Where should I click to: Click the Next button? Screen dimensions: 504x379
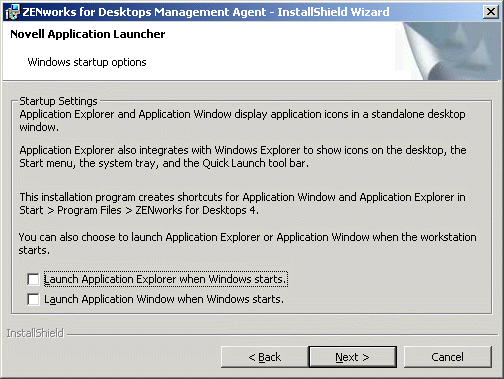pyautogui.click(x=353, y=357)
